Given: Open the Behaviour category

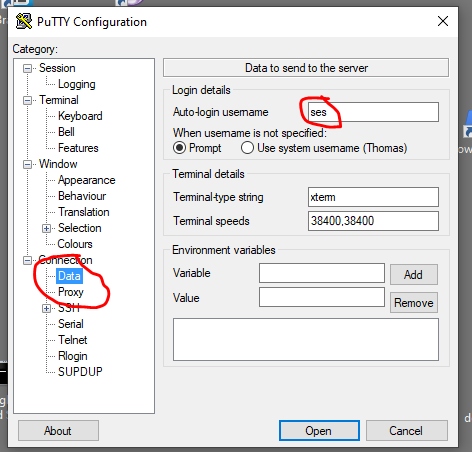Looking at the screenshot, I should click(82, 196).
